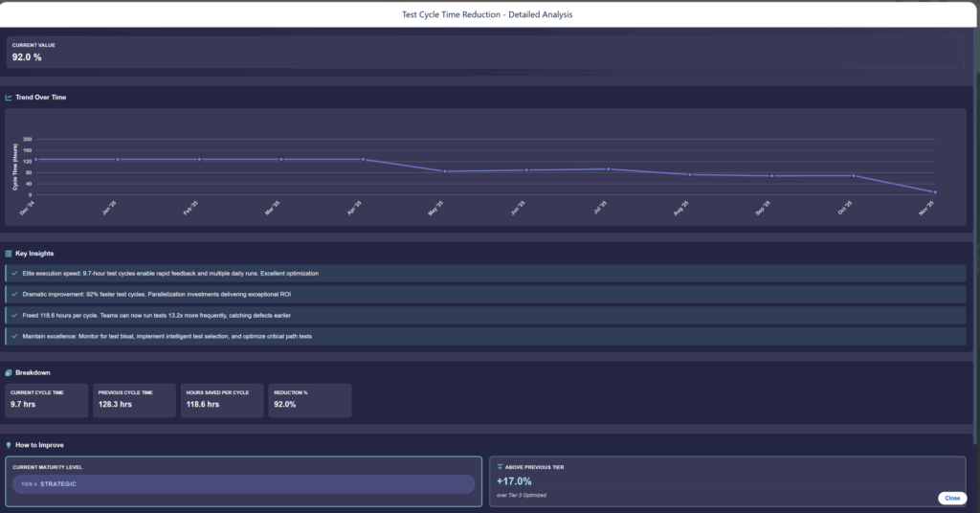The image size is (980, 513).
Task: Click the Nov '25 data point on chart
Action: [934, 192]
